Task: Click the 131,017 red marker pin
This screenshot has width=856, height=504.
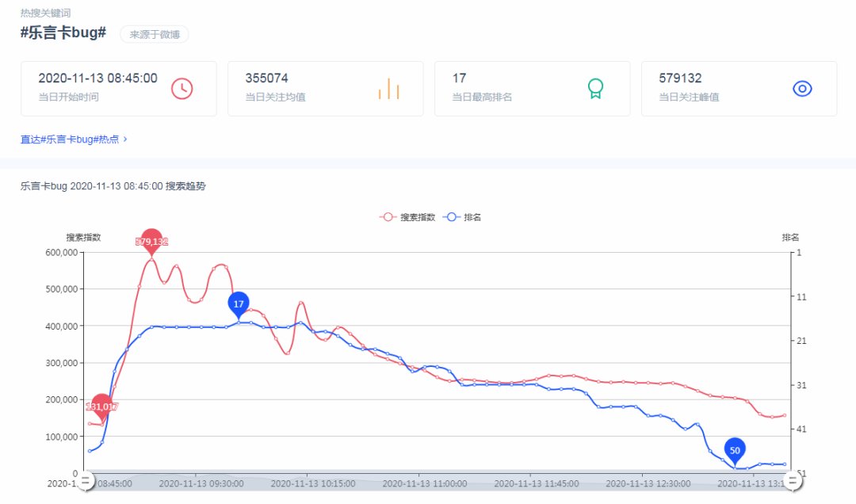Action: (101, 407)
